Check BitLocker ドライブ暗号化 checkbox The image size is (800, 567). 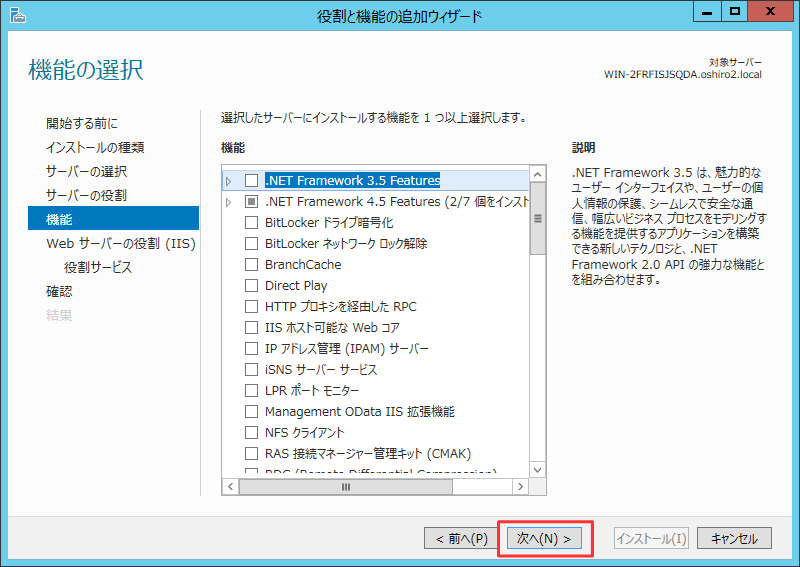[x=252, y=223]
